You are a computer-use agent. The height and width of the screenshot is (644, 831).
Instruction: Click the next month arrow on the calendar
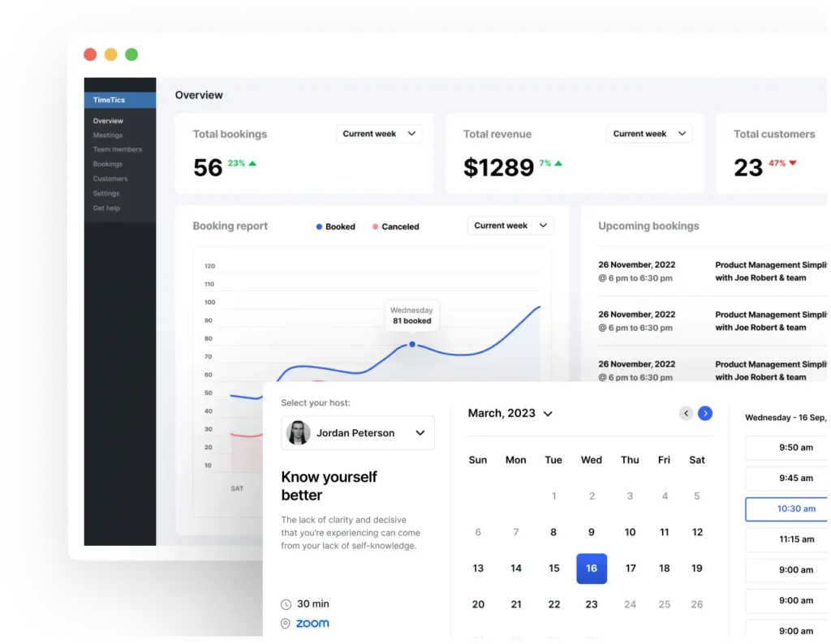tap(705, 413)
